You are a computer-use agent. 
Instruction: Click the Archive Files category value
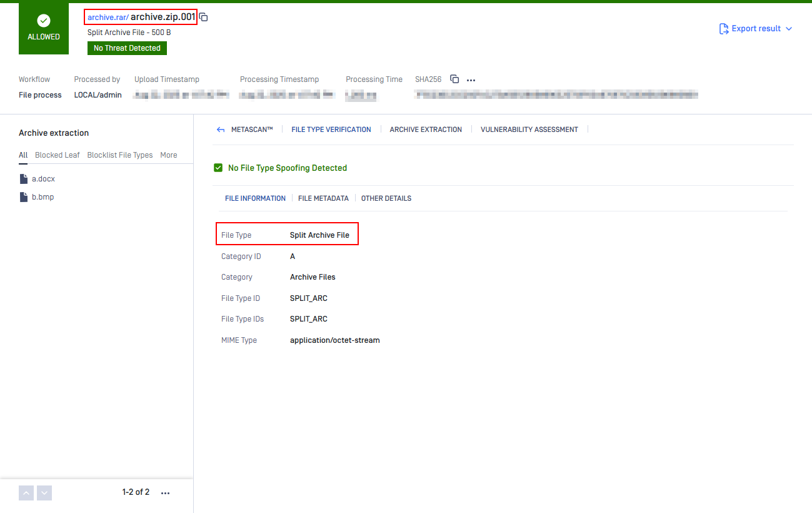pos(313,277)
